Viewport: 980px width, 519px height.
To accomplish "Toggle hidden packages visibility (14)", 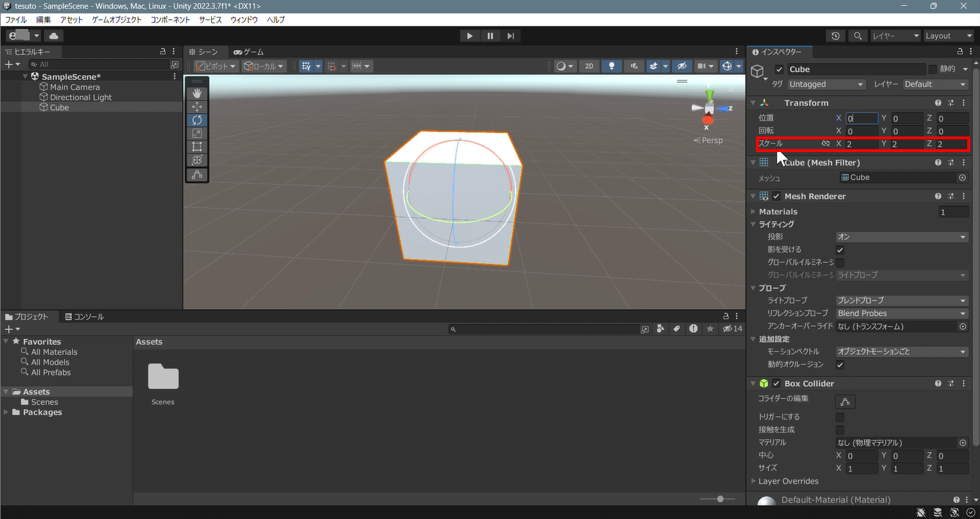I will (733, 329).
